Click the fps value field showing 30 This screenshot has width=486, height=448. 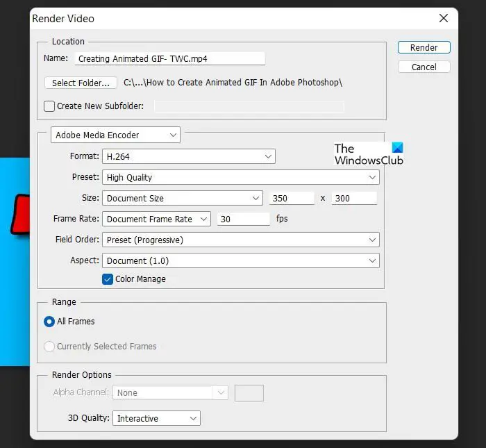pos(243,219)
